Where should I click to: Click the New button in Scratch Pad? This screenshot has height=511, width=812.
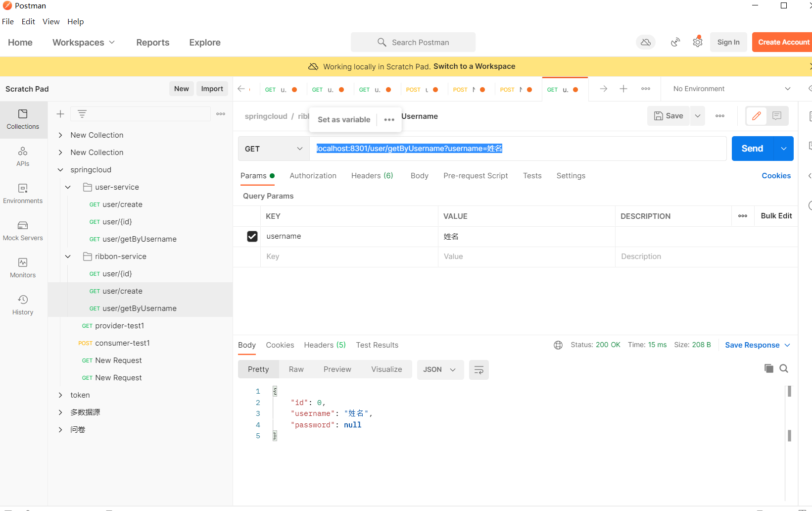pos(182,89)
